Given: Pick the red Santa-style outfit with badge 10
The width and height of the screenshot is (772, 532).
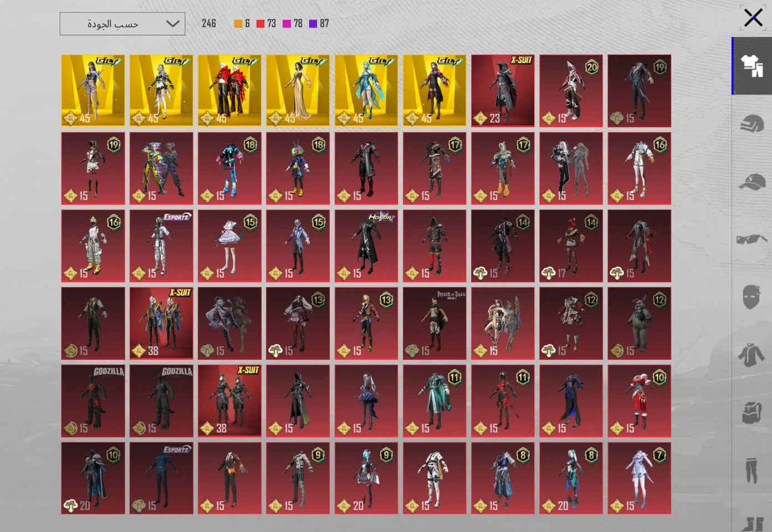Looking at the screenshot, I should coord(639,401).
